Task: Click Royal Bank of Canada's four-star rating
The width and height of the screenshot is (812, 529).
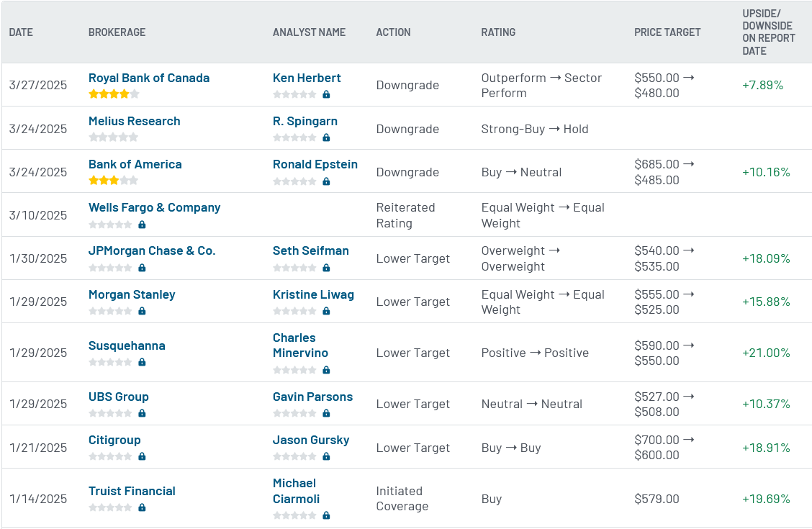Action: 114,94
